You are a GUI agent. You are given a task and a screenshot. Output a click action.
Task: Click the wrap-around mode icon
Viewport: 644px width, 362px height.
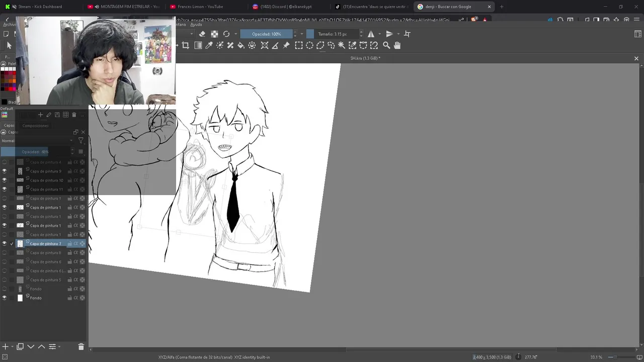[x=407, y=34]
